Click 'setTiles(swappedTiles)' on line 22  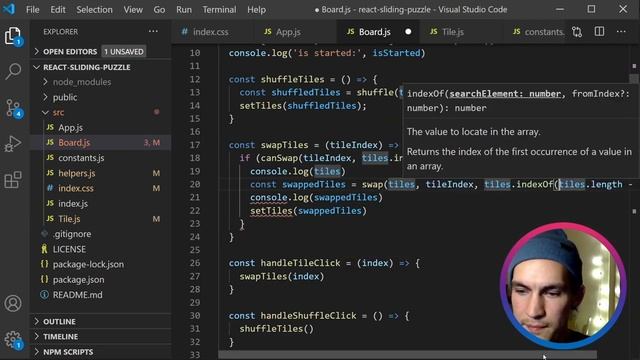click(x=308, y=211)
